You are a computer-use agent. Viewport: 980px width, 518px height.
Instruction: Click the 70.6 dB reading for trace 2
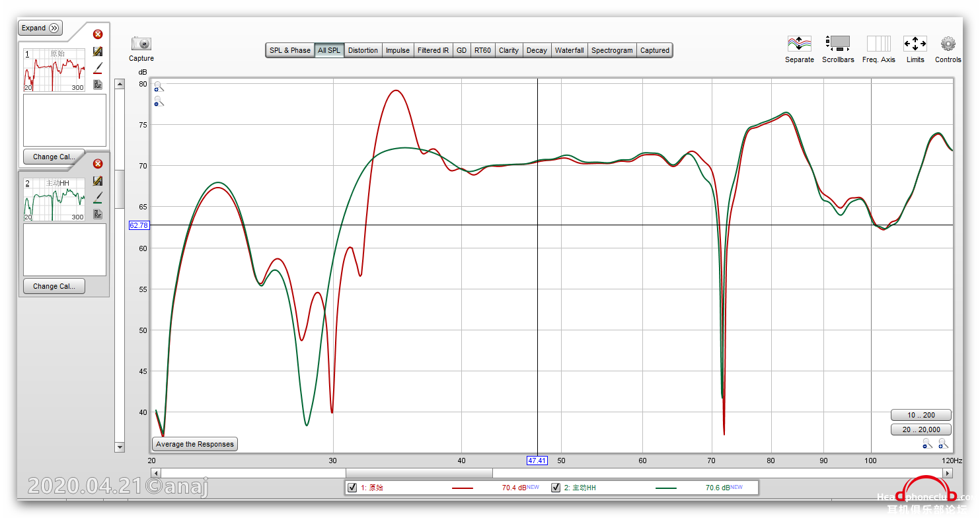pos(718,488)
